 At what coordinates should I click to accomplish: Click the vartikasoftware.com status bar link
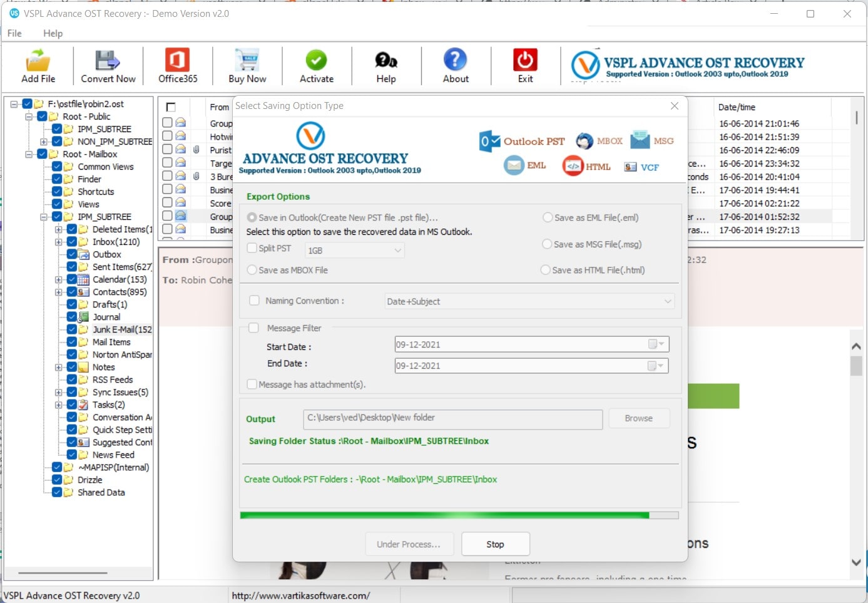(301, 595)
